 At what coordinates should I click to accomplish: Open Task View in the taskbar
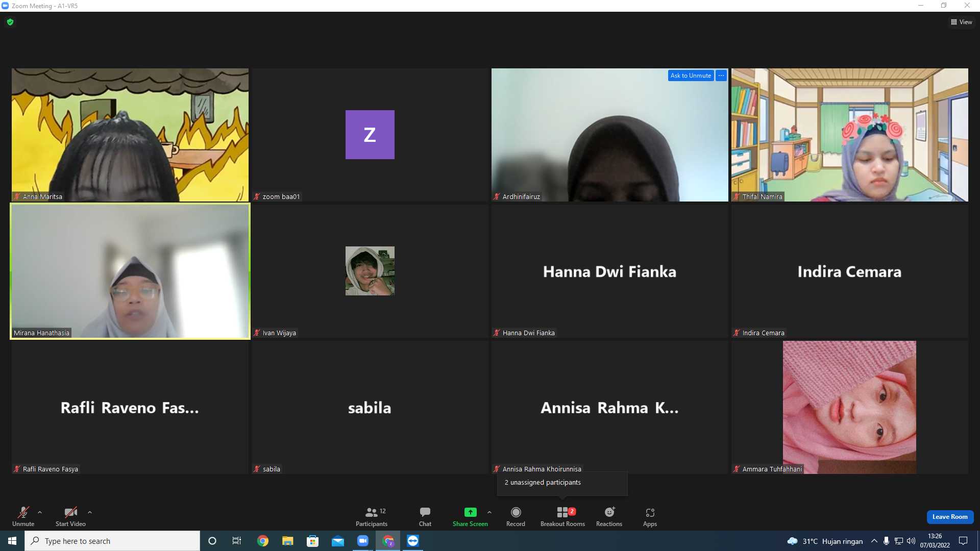(x=237, y=541)
